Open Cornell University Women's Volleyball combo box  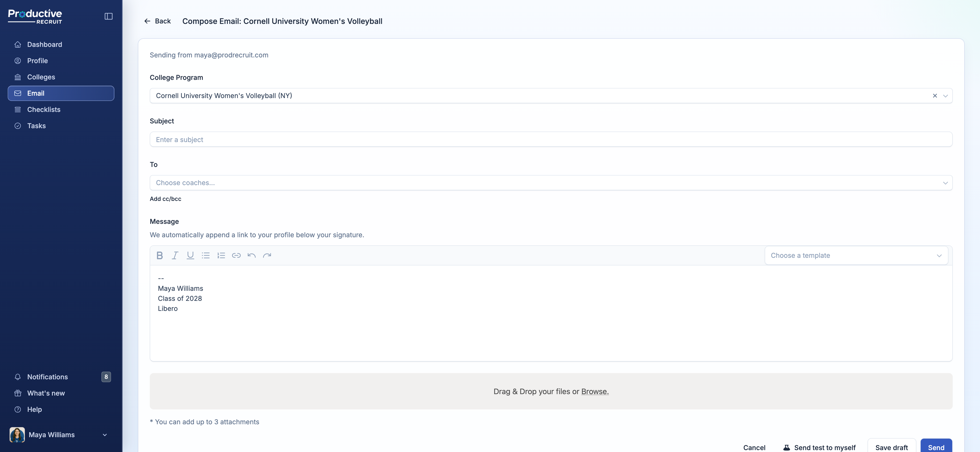pyautogui.click(x=551, y=96)
